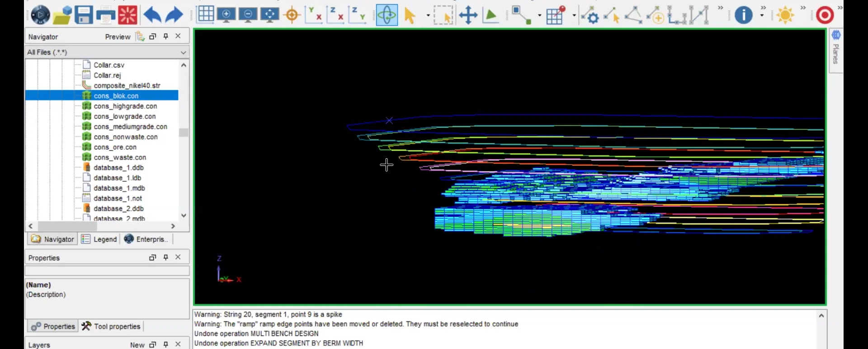
Task: Click the Zoom in icon
Action: point(226,15)
